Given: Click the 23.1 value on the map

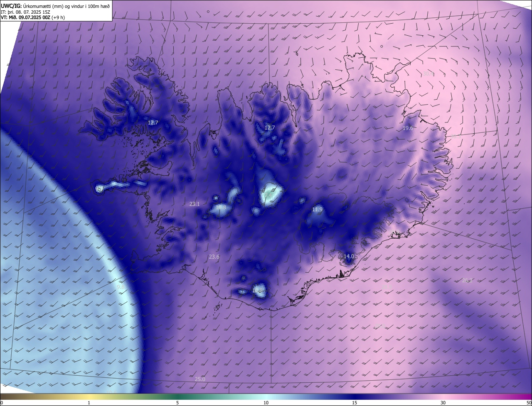Looking at the screenshot, I should tap(195, 204).
